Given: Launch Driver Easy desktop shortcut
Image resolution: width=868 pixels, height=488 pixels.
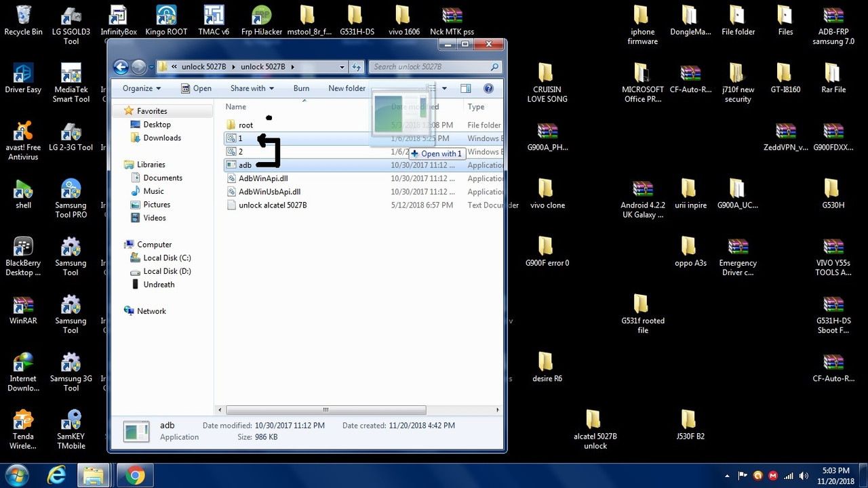Looking at the screenshot, I should (x=23, y=78).
